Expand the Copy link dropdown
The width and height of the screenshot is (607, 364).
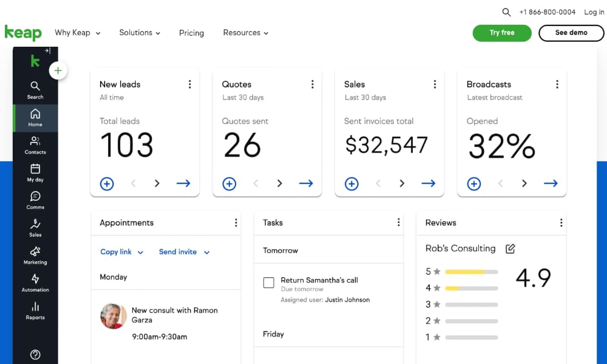pyautogui.click(x=121, y=252)
